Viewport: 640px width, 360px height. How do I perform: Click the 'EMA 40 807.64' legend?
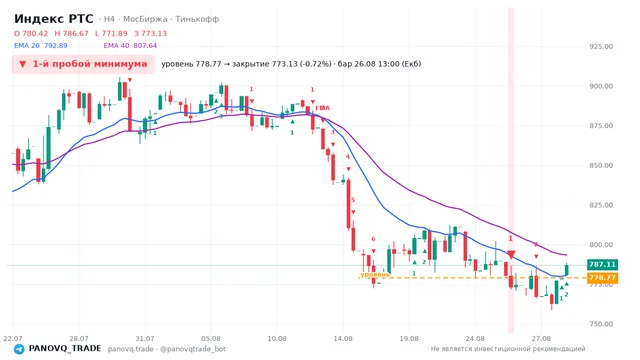click(x=130, y=46)
